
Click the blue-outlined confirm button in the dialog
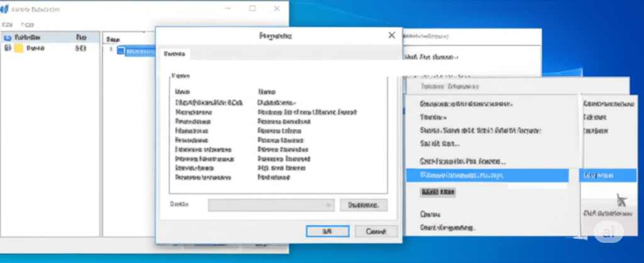327,232
